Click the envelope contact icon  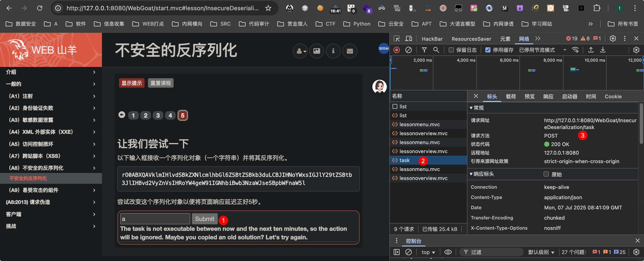(x=350, y=51)
